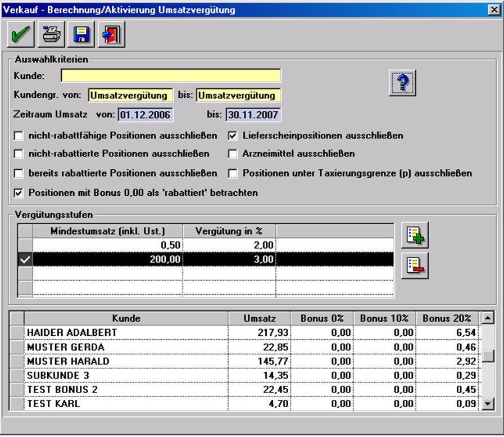
Task: Enable nicht-rabattfähige Positionen ausschließen
Action: [20, 136]
